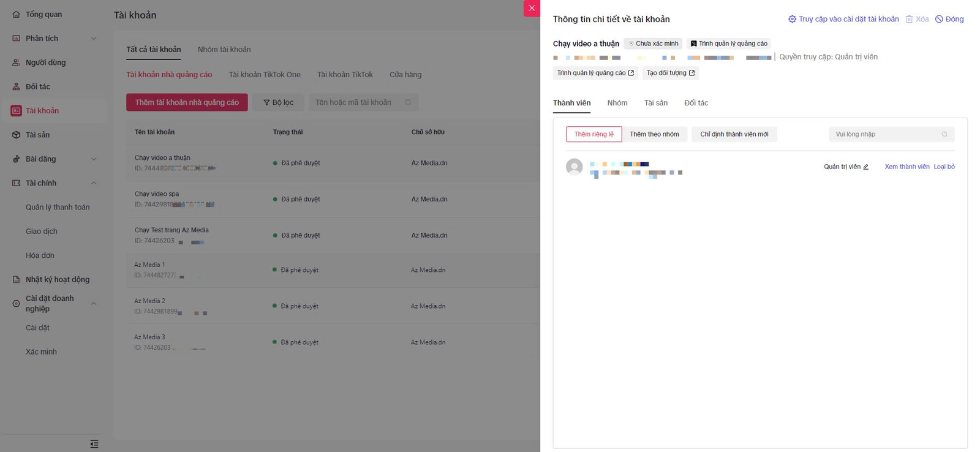Collapse the Tài chính section chevron
This screenshot has height=452, width=980.
tap(94, 183)
